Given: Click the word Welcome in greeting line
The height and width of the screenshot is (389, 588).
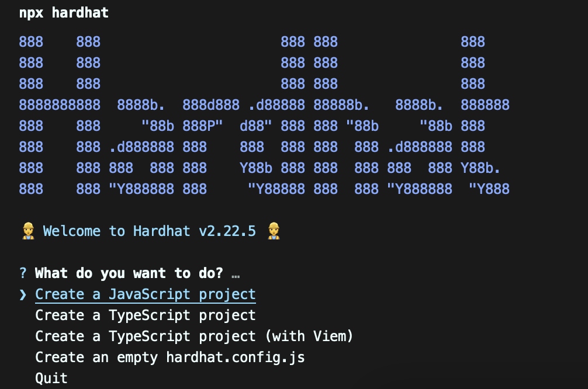Looking at the screenshot, I should pos(72,231).
